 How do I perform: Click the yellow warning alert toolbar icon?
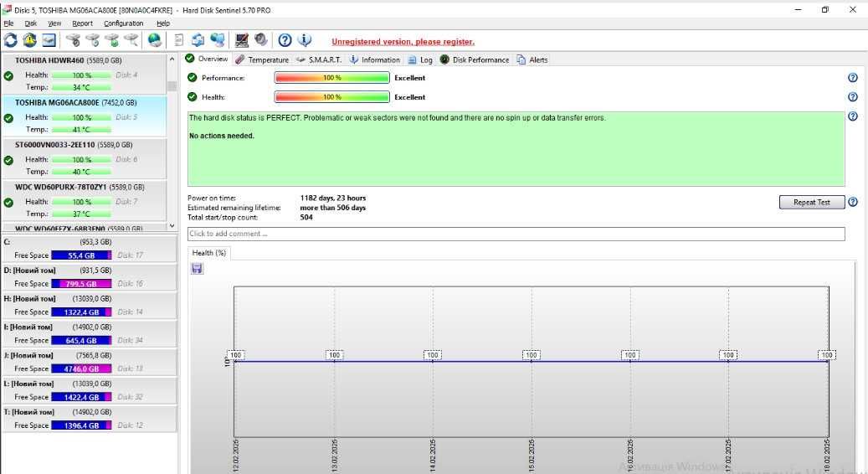click(29, 40)
